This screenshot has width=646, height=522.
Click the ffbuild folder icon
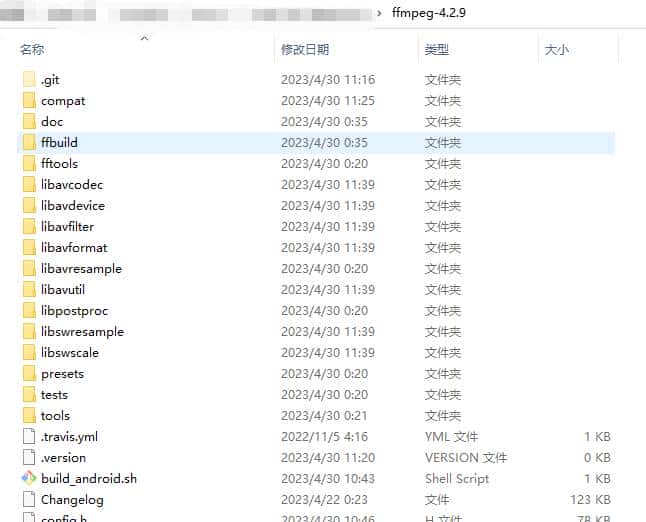click(29, 143)
